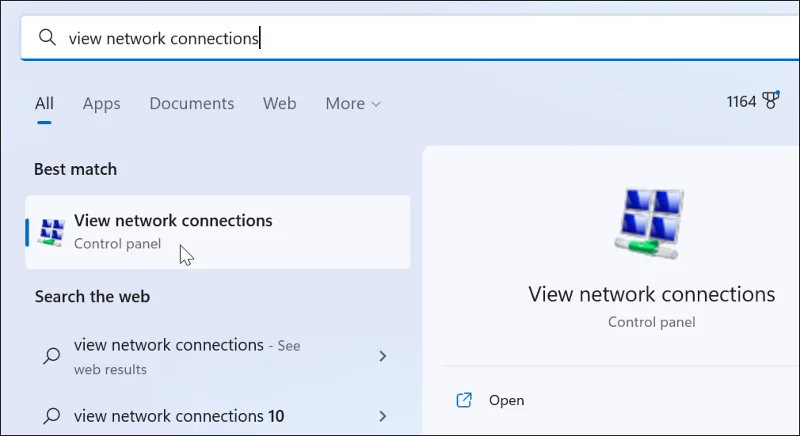This screenshot has height=436, width=800.
Task: Expand the More dropdown
Action: pos(353,104)
